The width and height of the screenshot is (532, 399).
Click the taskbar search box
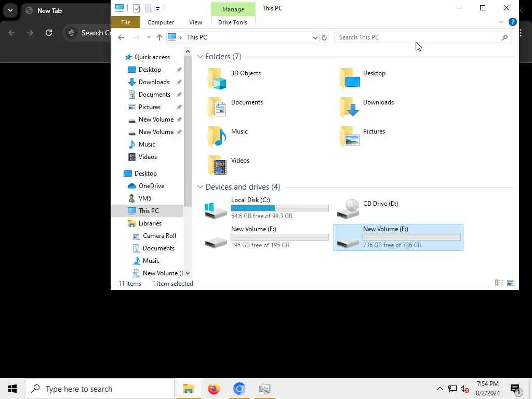(100, 389)
